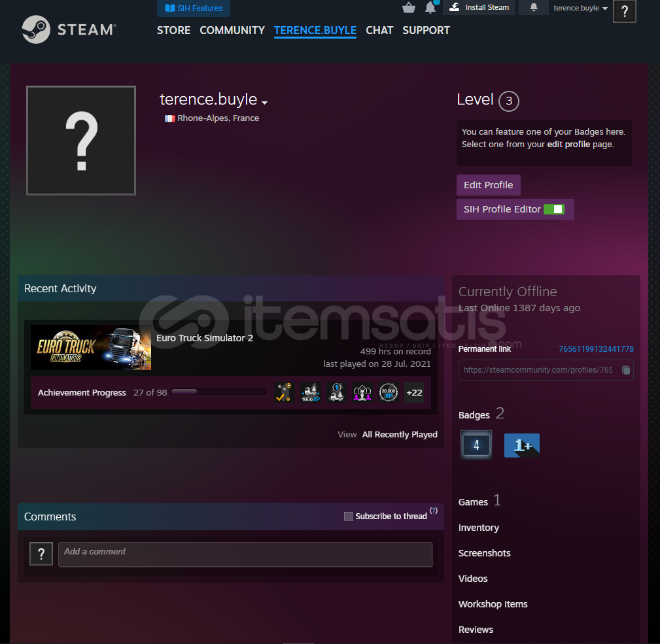Open the Games link
Image resolution: width=660 pixels, height=644 pixels.
click(x=473, y=502)
